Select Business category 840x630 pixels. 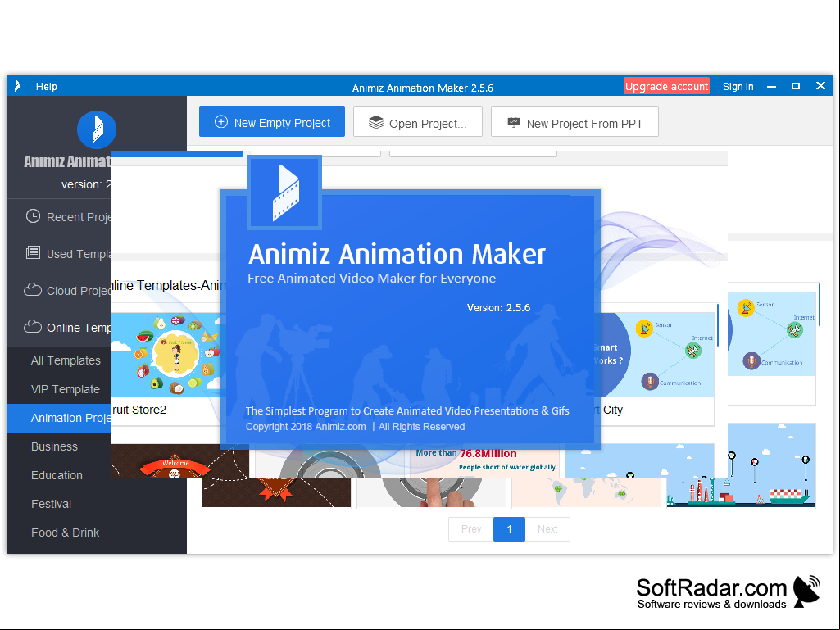tap(54, 446)
